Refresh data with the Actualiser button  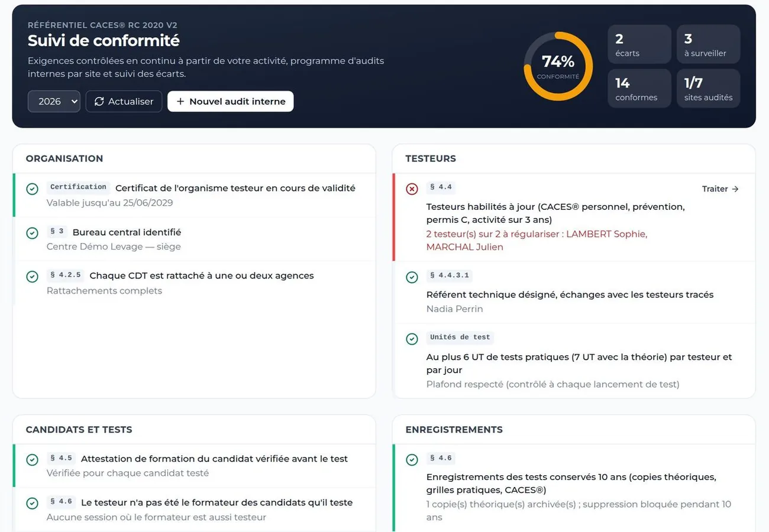click(x=124, y=101)
